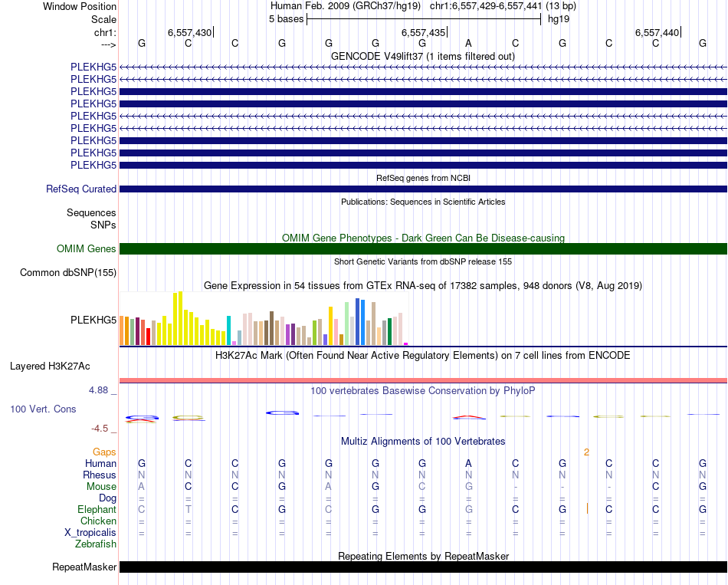Select the Elephant alignment row label
The image size is (728, 585).
coord(97,510)
